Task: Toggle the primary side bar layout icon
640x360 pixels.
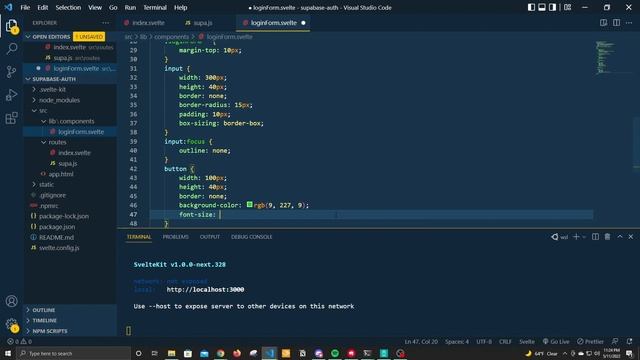Action: tap(531, 7)
